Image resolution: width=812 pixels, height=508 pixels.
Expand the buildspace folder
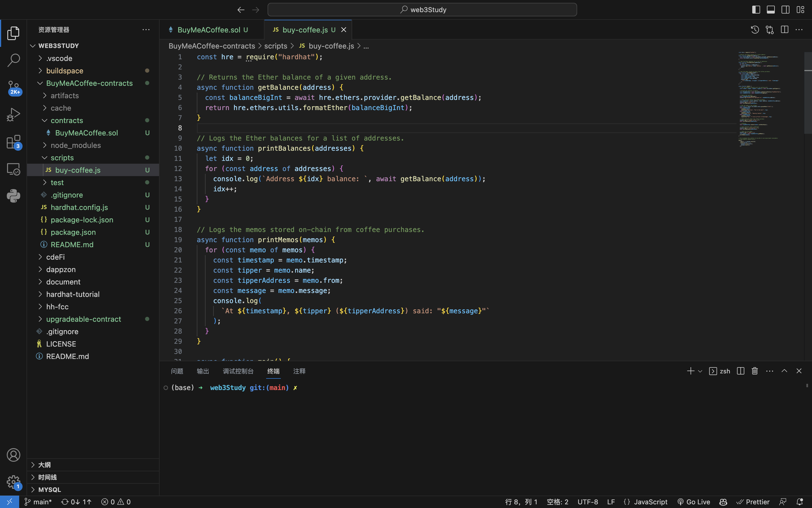pyautogui.click(x=93, y=71)
